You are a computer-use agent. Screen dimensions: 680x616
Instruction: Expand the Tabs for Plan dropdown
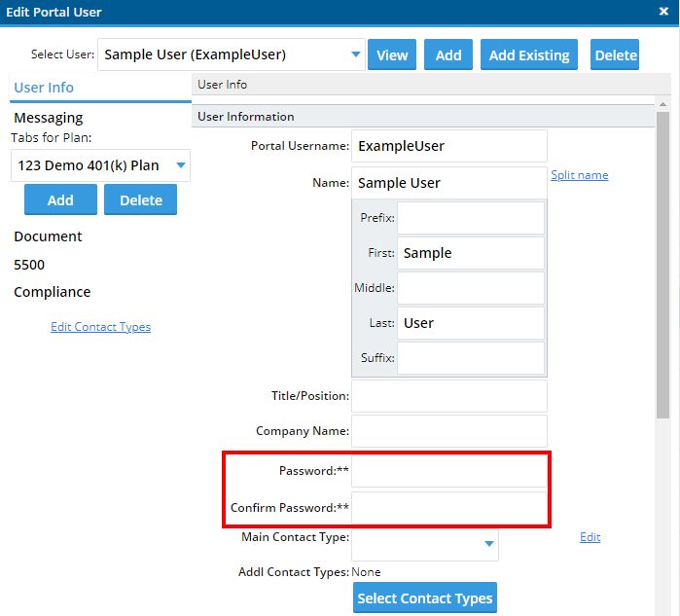click(180, 165)
